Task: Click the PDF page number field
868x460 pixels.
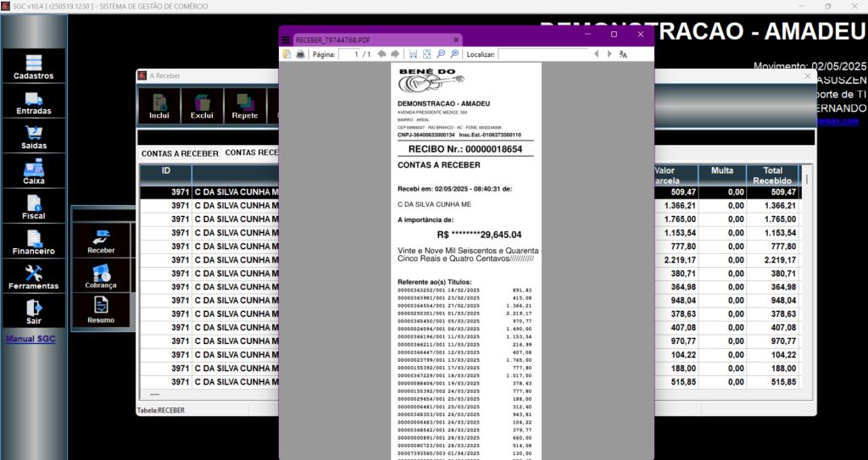Action: click(x=348, y=54)
